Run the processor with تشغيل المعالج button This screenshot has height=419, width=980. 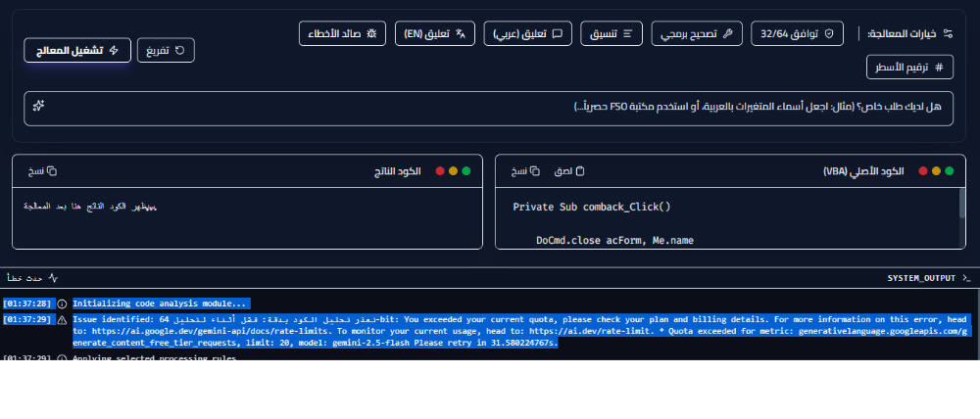pos(76,50)
